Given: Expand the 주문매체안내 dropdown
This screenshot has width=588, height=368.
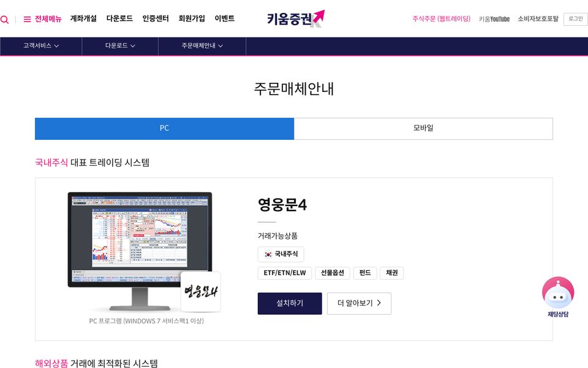Looking at the screenshot, I should point(202,46).
